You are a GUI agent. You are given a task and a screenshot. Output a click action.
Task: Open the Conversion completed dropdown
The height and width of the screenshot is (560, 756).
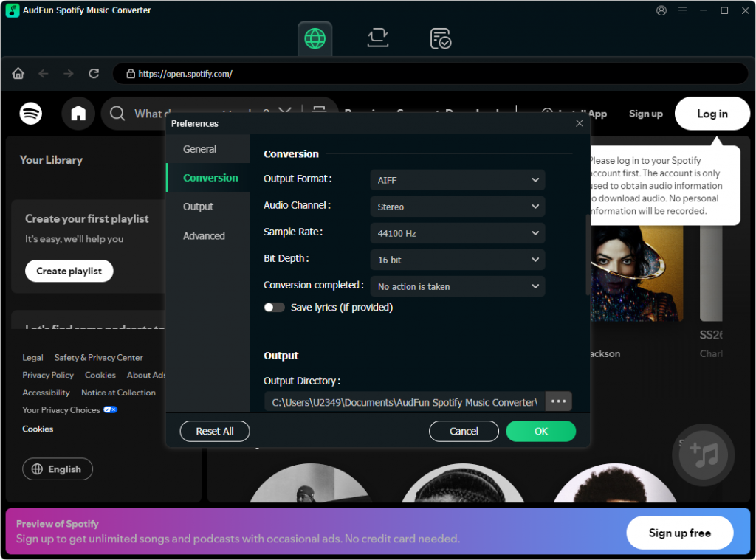click(x=458, y=286)
